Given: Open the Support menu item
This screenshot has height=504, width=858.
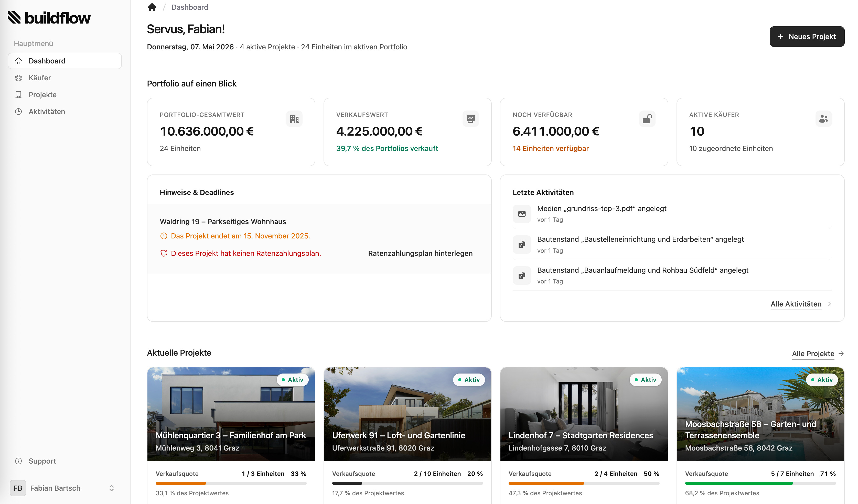Looking at the screenshot, I should 65,461.
